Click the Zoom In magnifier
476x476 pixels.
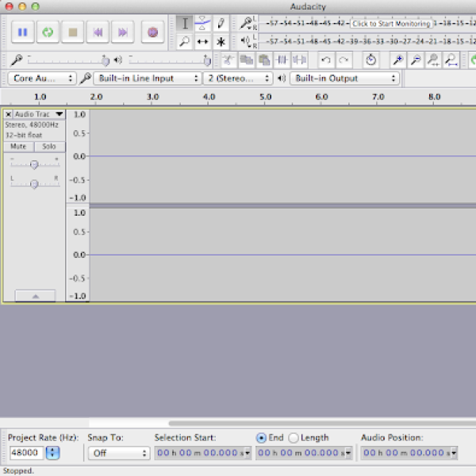tap(397, 60)
